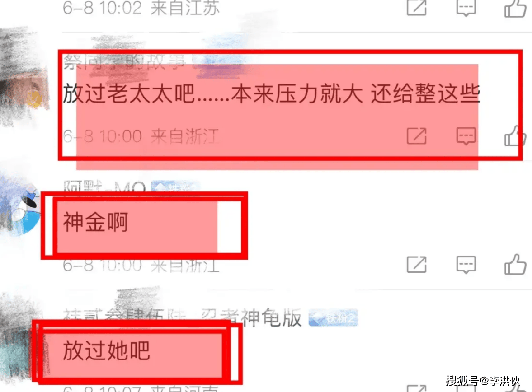Like the 神金啊 comment
This screenshot has height=392, width=532.
click(x=515, y=264)
